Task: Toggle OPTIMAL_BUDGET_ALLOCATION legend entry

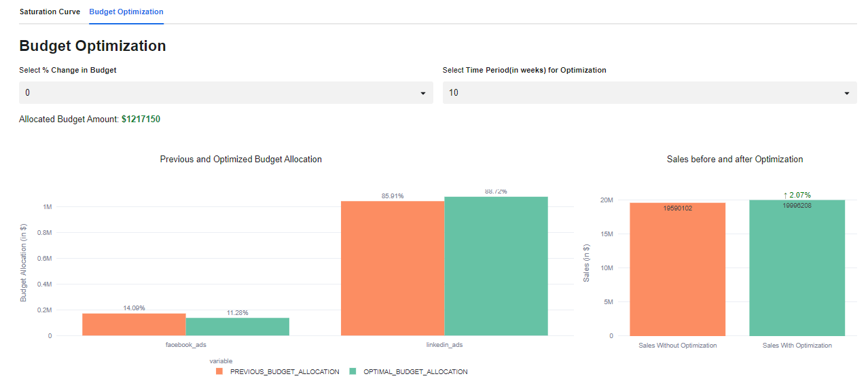Action: [415, 372]
